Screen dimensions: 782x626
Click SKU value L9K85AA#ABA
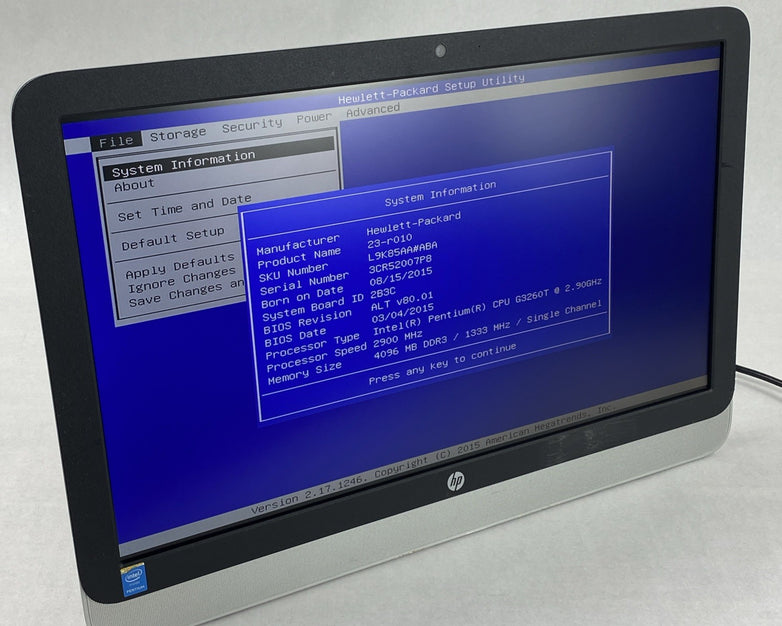(x=402, y=251)
